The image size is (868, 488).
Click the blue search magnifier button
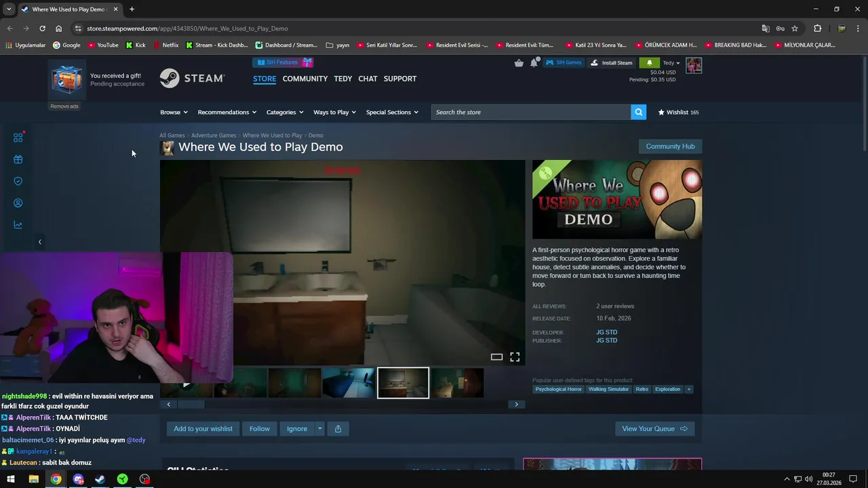[x=638, y=113]
